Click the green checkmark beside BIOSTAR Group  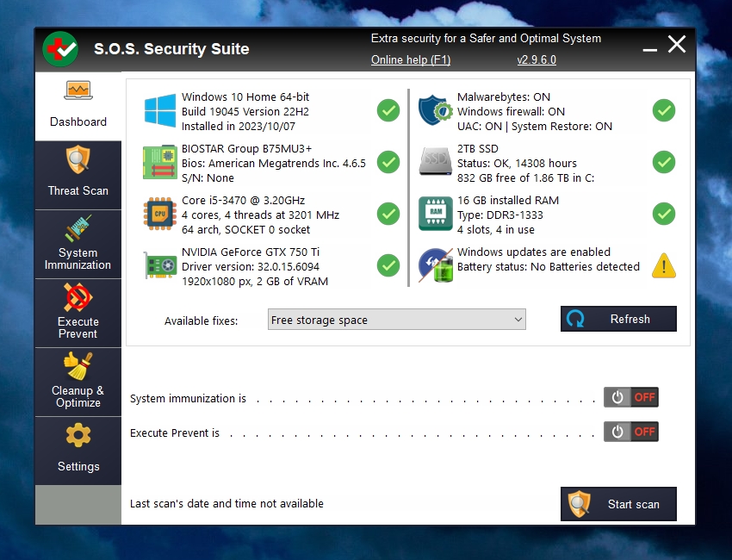pyautogui.click(x=388, y=162)
